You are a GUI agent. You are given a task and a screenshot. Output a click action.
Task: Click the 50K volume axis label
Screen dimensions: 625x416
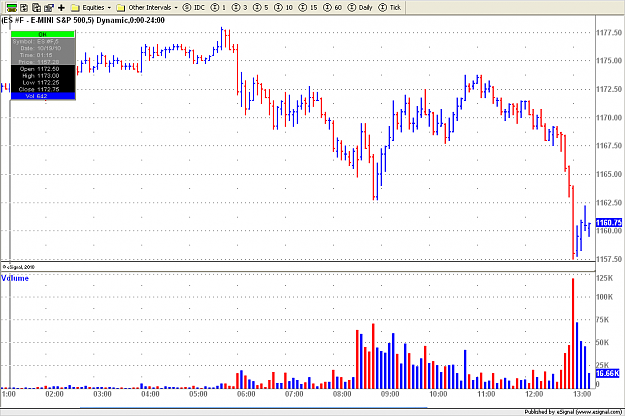603,342
